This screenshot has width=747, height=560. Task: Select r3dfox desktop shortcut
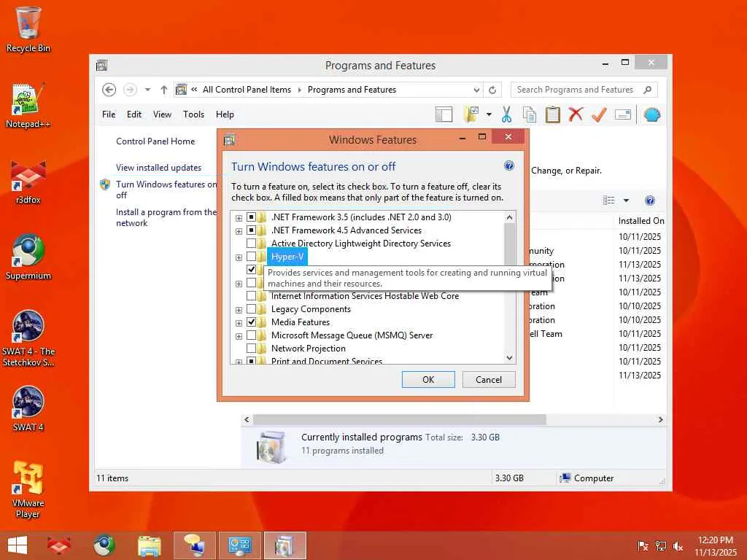point(28,182)
